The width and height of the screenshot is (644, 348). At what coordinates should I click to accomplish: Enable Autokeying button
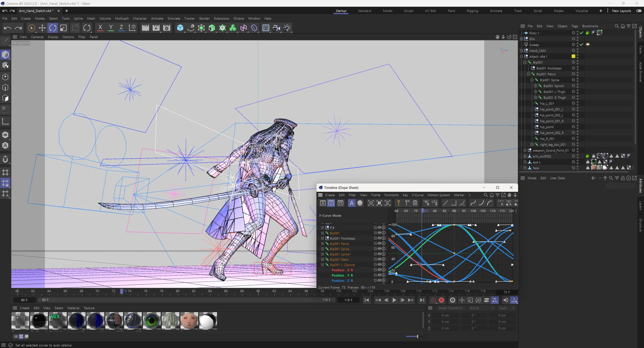(441, 300)
